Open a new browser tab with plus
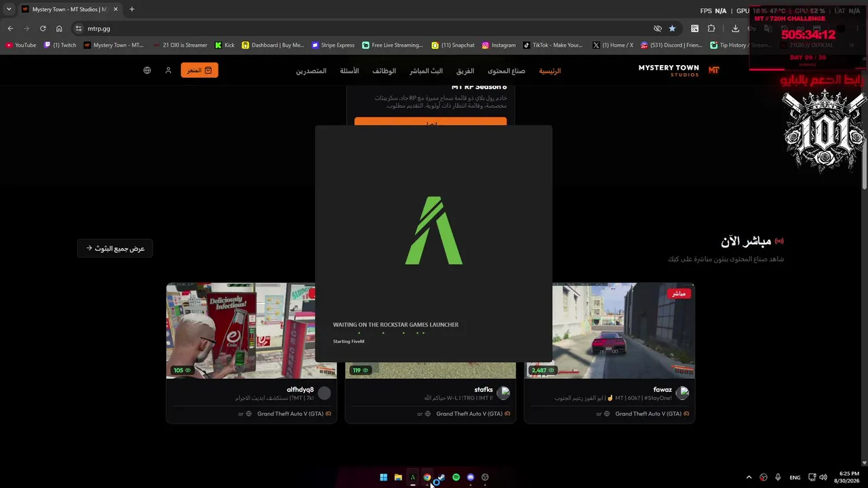 (132, 9)
